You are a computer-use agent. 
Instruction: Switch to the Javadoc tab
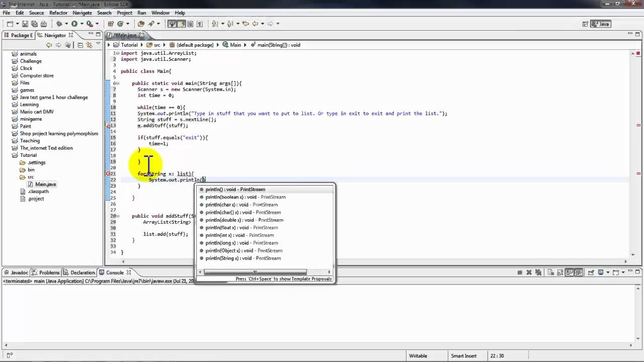coord(16,273)
